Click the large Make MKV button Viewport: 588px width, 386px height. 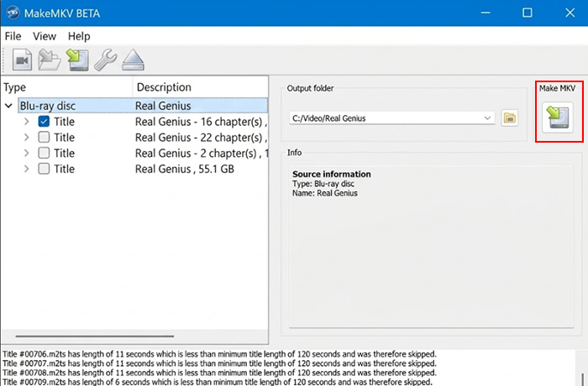[x=558, y=117]
